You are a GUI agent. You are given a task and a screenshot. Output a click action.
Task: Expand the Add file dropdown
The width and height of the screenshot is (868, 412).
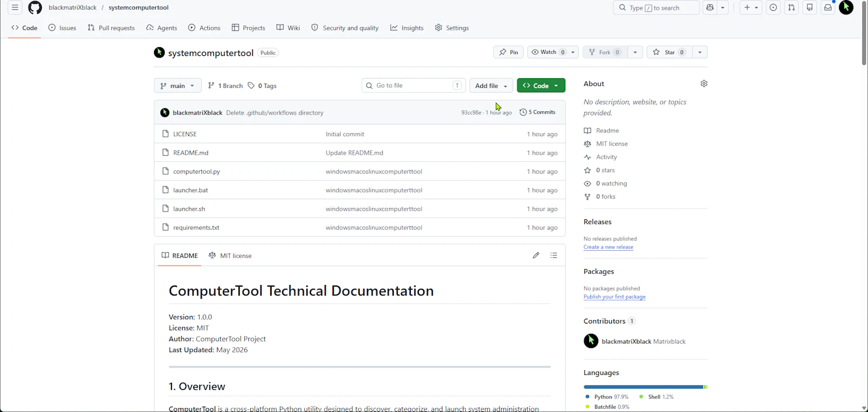(x=491, y=86)
